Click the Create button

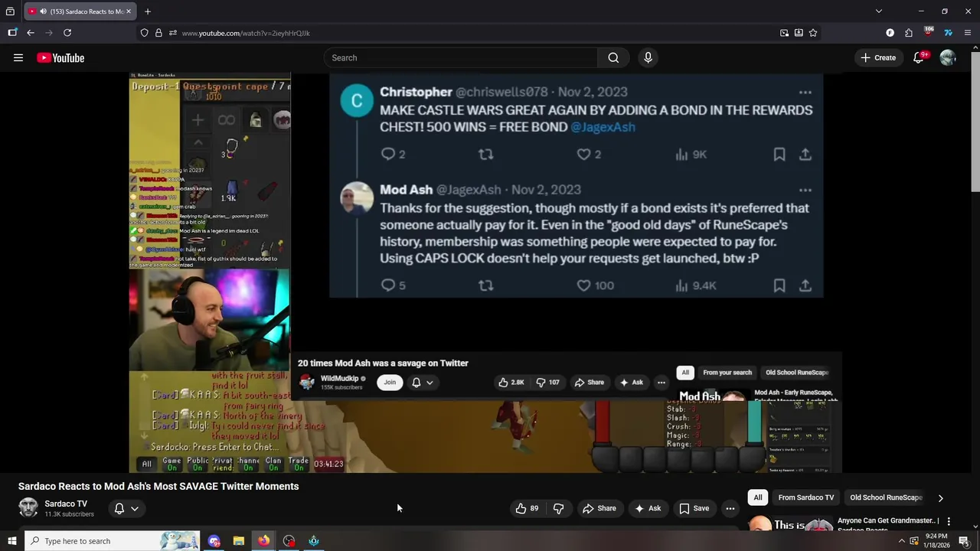click(878, 57)
